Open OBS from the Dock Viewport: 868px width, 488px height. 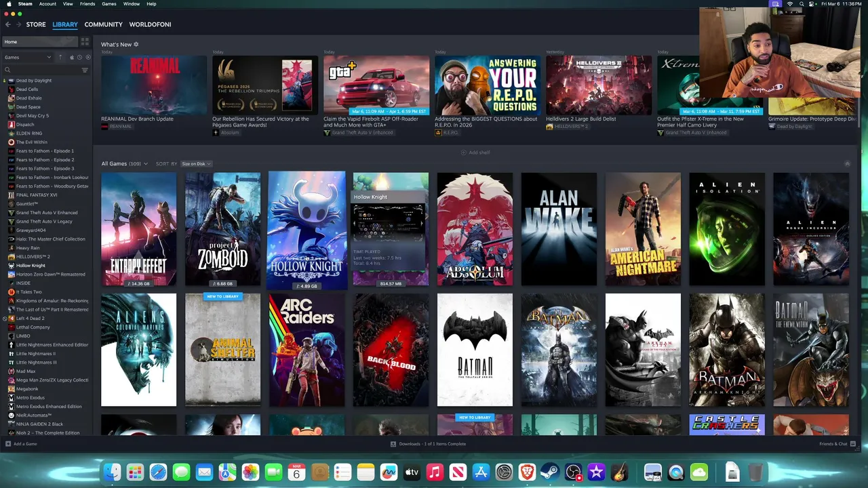point(573,472)
